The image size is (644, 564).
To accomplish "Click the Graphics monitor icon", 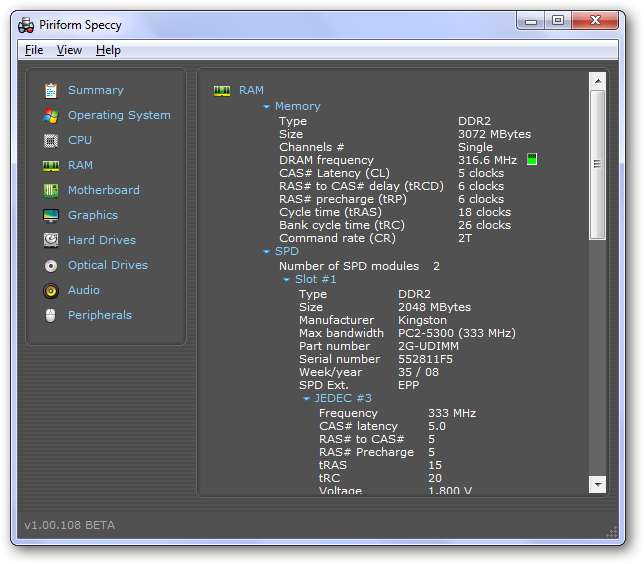I will [x=50, y=215].
